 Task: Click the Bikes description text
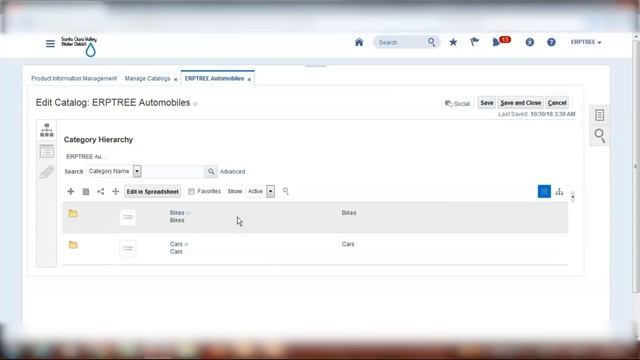coord(349,213)
